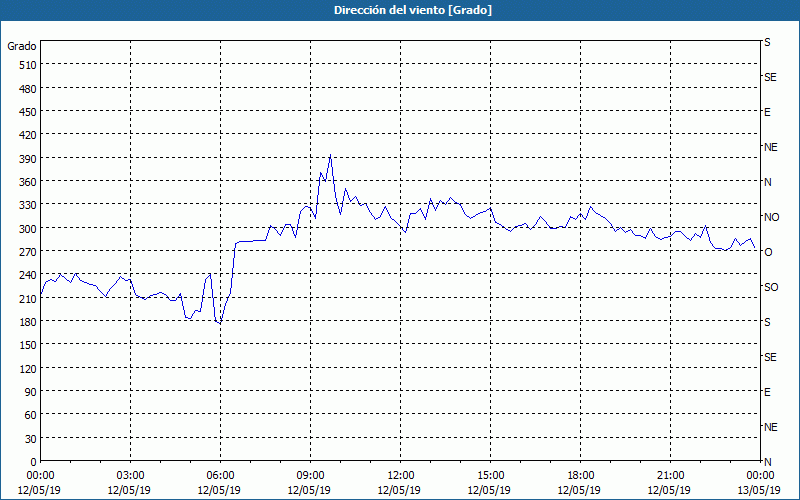Image resolution: width=800 pixels, height=500 pixels.
Task: Select the 120 degree axis label
Action: [28, 368]
